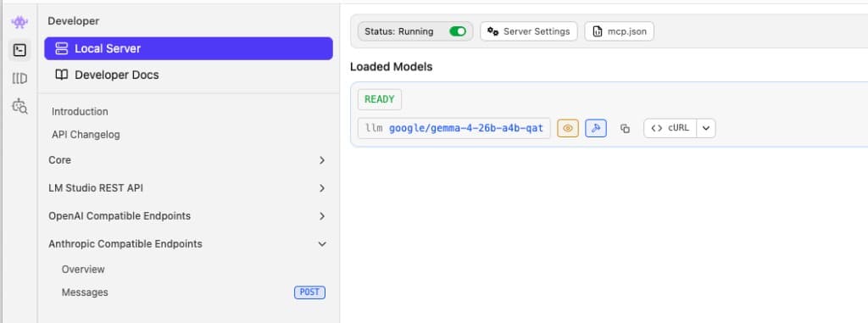Open the My Models library icon
Viewport: 868px width, 323px height.
click(19, 79)
